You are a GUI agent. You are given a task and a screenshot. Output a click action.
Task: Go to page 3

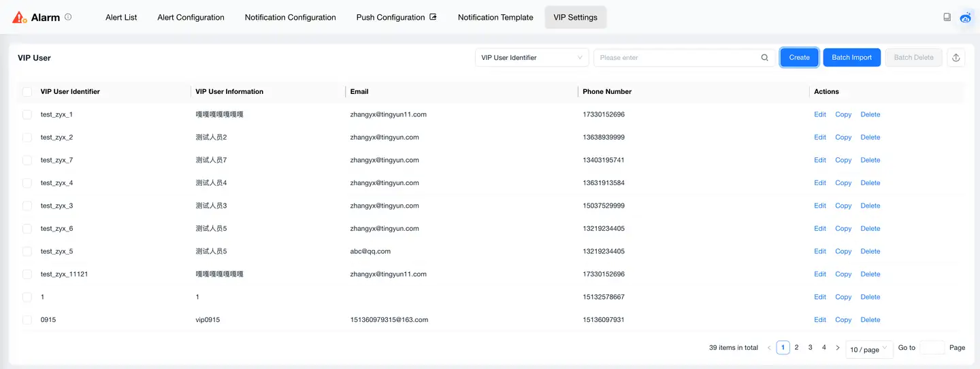click(x=810, y=348)
